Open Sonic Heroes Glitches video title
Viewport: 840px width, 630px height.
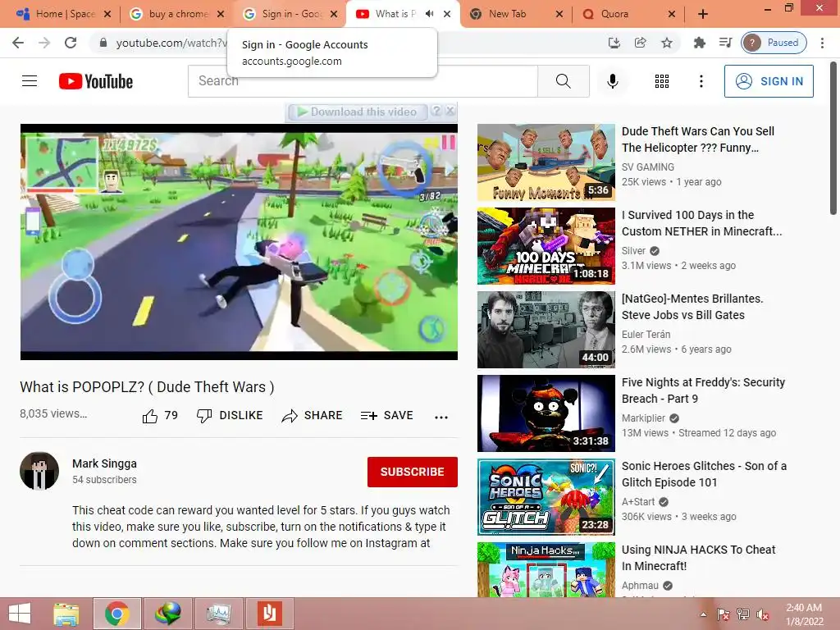pyautogui.click(x=704, y=474)
